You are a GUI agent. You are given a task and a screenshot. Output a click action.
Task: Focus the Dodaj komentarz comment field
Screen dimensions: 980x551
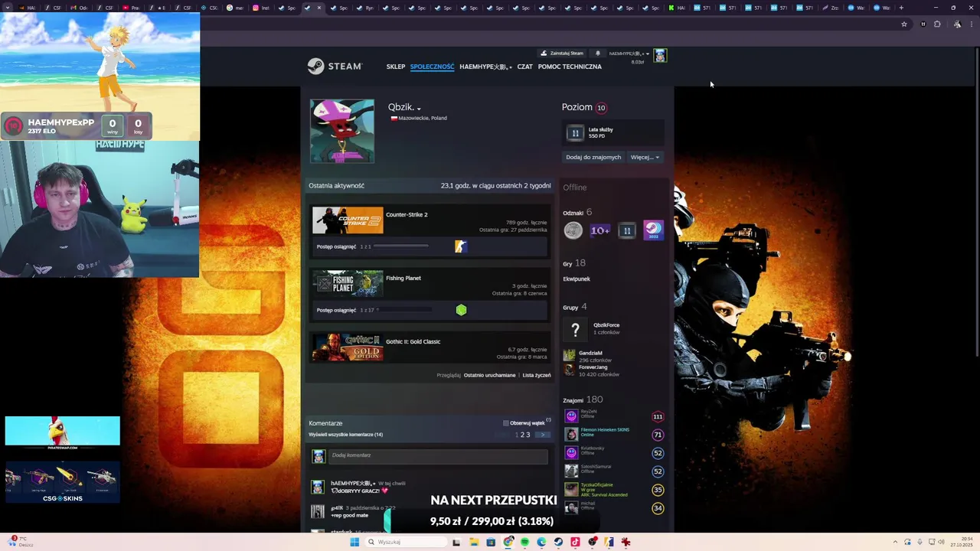point(439,455)
